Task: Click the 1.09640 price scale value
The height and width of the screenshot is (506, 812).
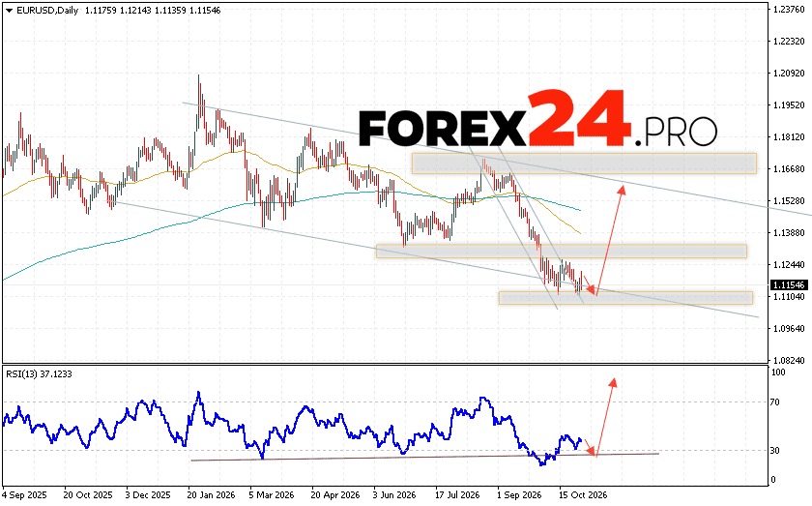Action: click(x=789, y=329)
